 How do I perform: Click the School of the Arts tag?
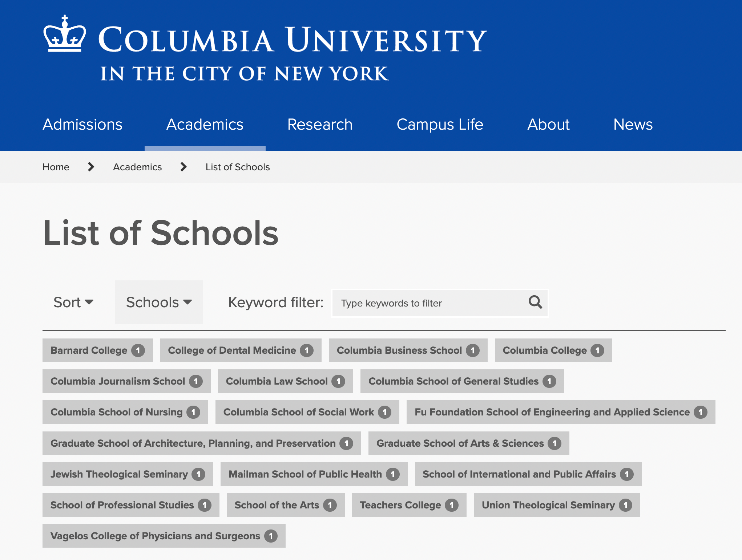pyautogui.click(x=286, y=505)
